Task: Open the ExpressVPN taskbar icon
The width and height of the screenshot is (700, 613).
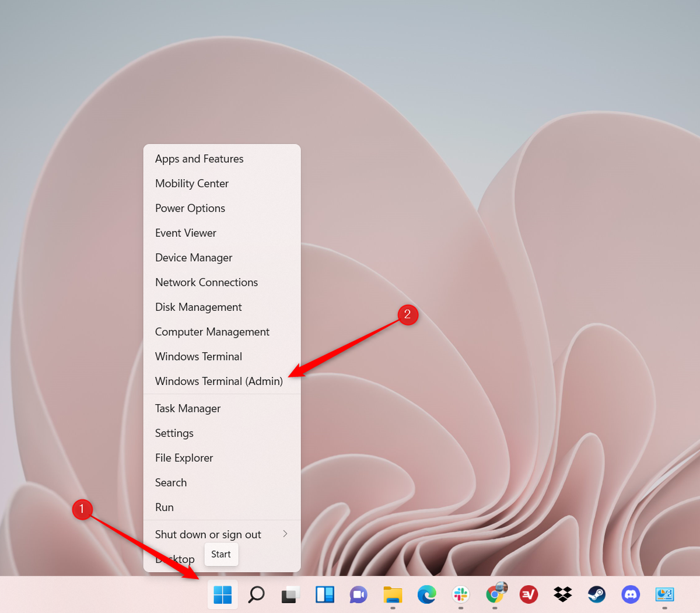Action: pos(528,595)
